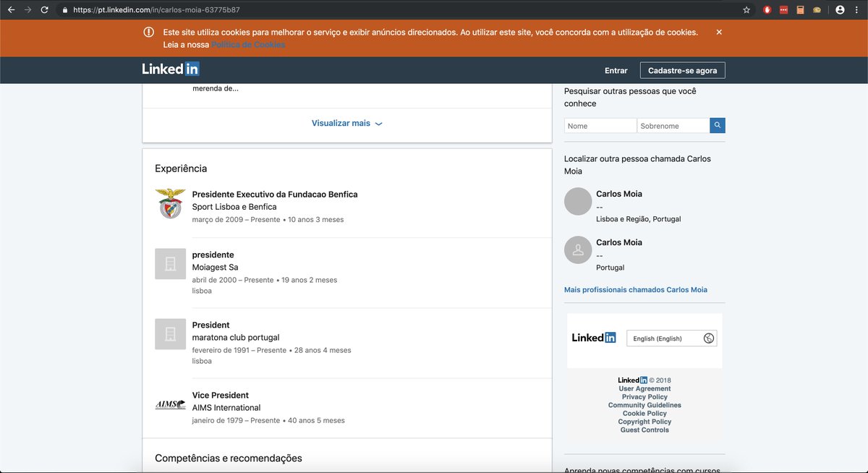Viewport: 868px width, 473px height.
Task: Click the text fevereiro de 1991 – Presente
Action: (x=239, y=350)
